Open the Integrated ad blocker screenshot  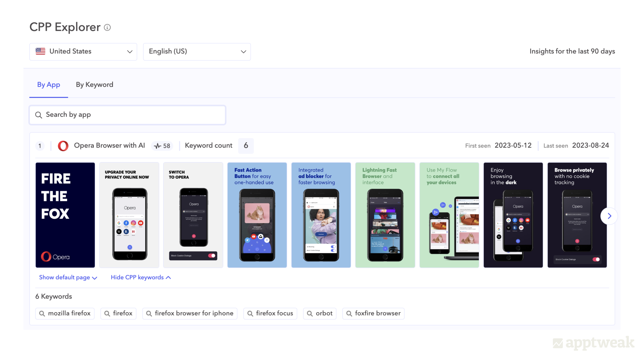[321, 215]
